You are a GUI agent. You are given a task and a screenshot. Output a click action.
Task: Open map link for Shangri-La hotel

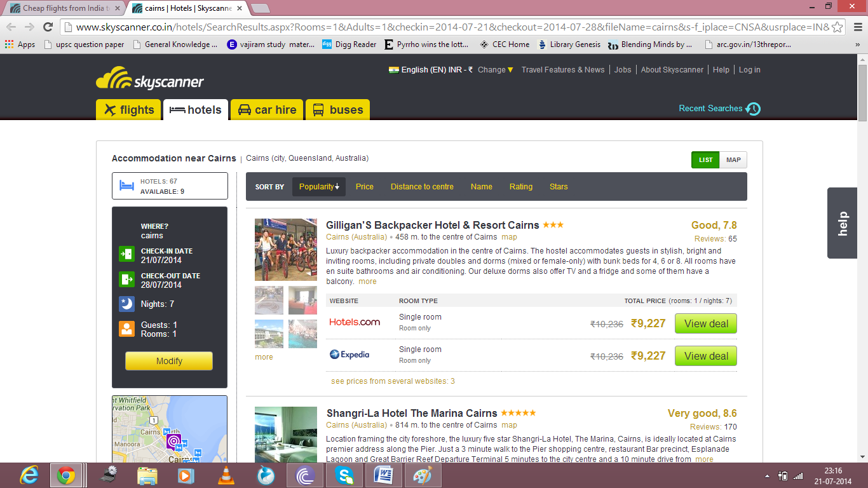tap(510, 425)
